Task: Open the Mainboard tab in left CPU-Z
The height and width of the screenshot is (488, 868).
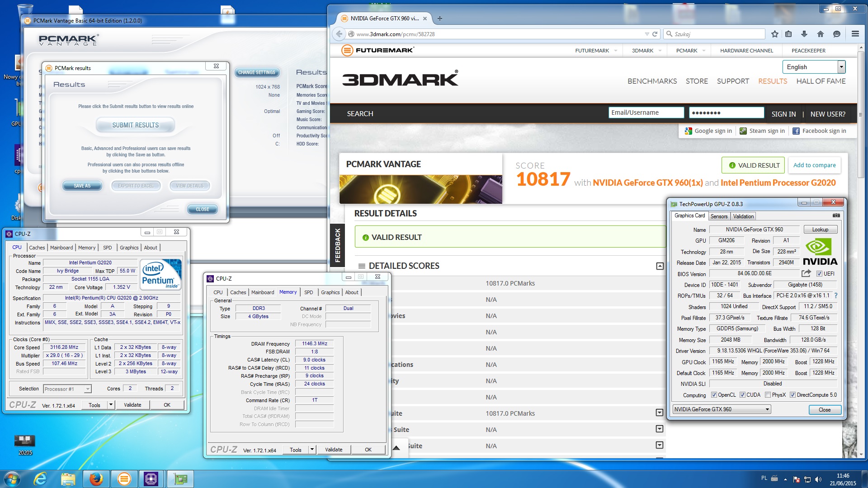Action: click(x=61, y=248)
